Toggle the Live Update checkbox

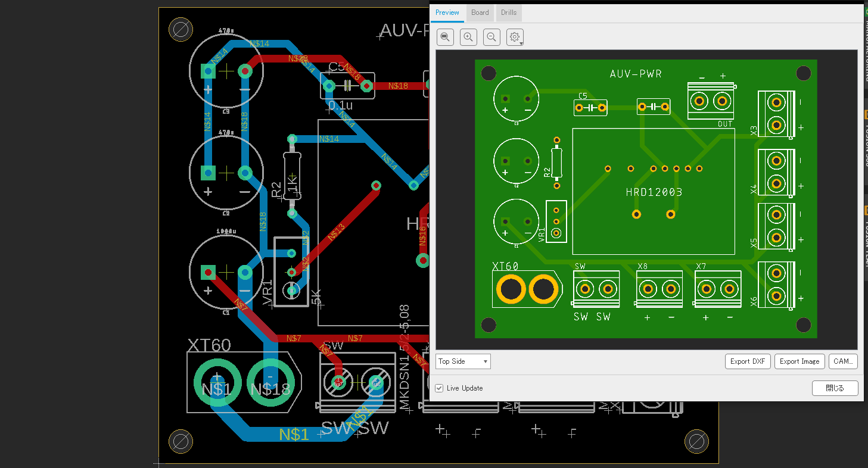(439, 388)
